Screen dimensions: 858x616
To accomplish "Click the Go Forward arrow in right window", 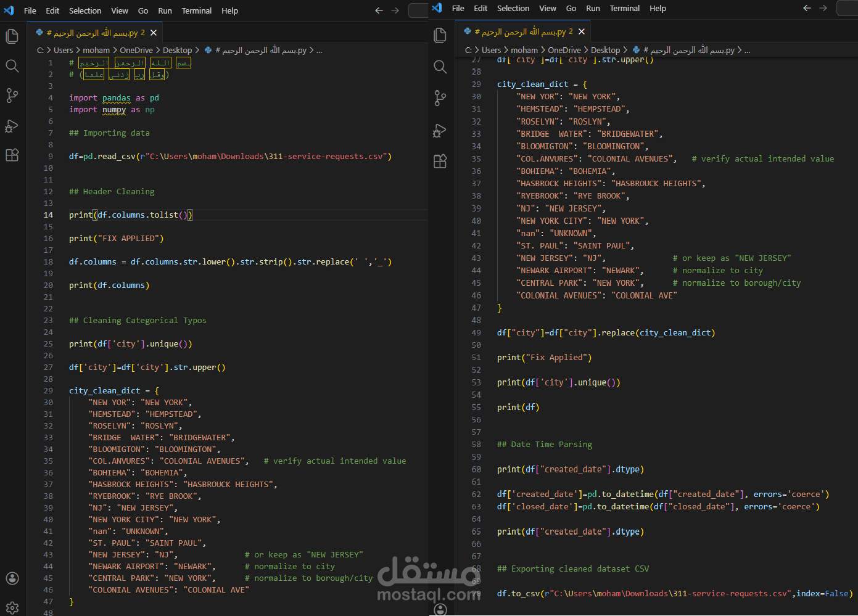I will 823,9.
